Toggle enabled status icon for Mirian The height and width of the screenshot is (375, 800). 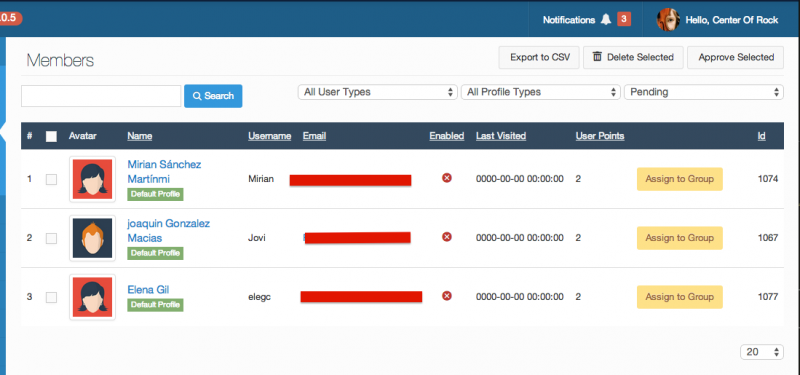[x=447, y=178]
